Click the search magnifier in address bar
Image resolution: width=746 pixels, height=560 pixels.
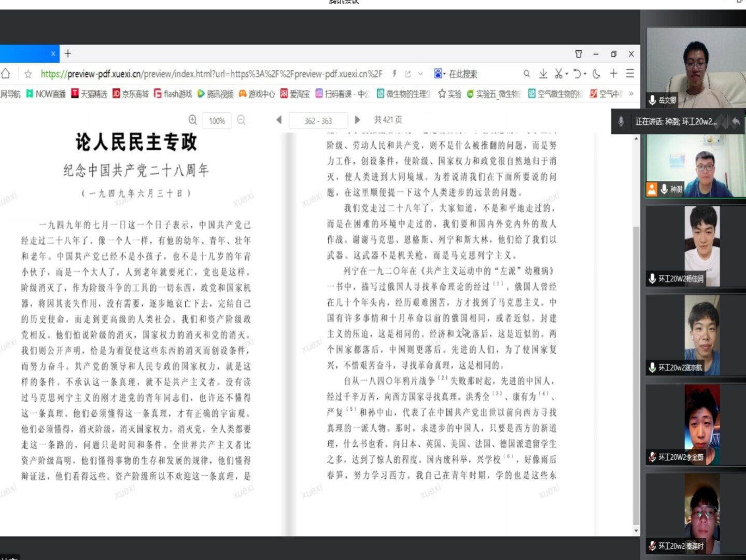click(x=526, y=74)
